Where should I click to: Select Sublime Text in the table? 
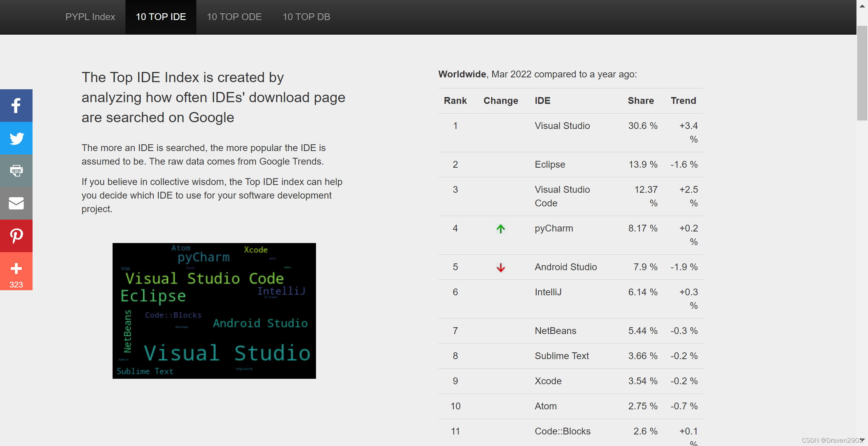(561, 356)
